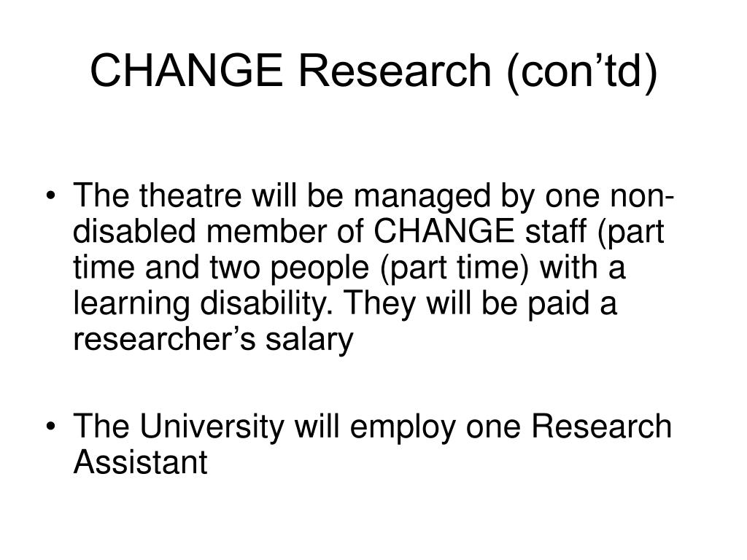Viewport: 747px width, 560px height.
Task: Click the word 'CHANGE' in the title
Action: click(186, 71)
